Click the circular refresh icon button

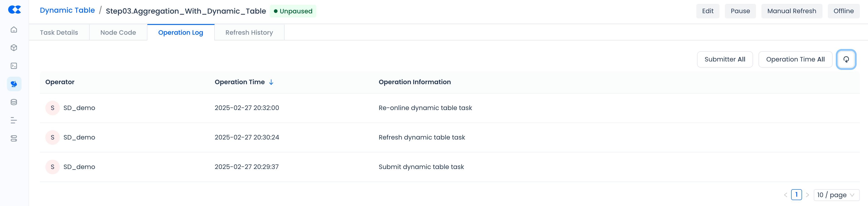(846, 59)
